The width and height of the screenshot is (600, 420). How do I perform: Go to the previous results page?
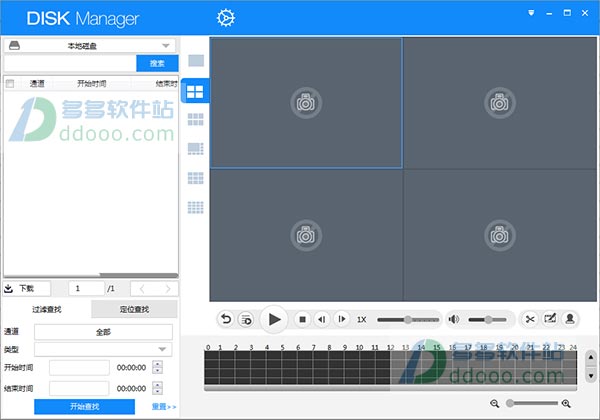click(x=142, y=289)
